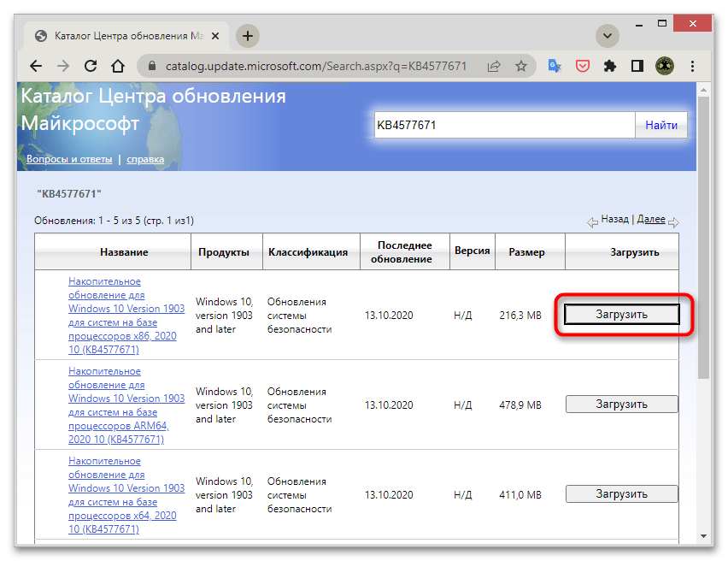Click the KB4577671 search input field
The image size is (728, 561).
(504, 125)
